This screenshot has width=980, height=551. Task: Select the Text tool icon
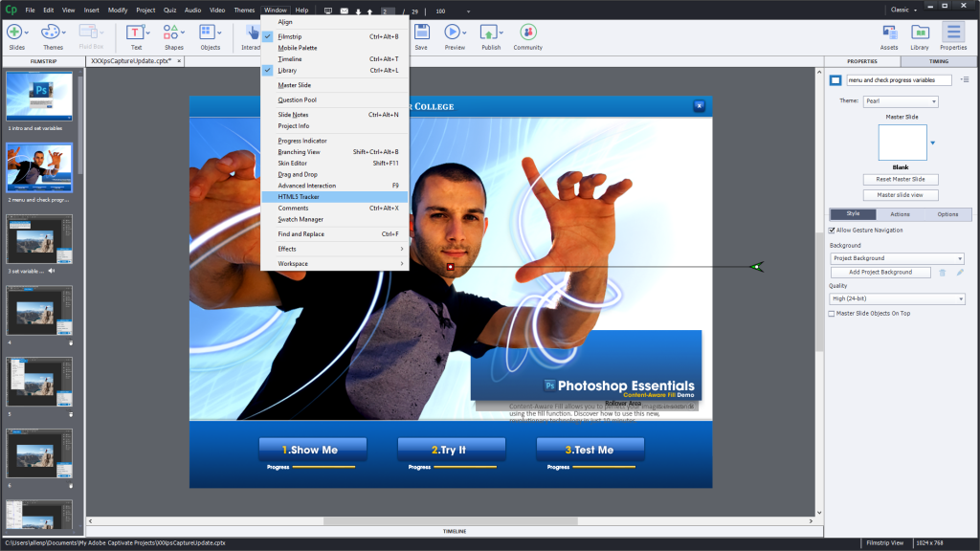(136, 33)
